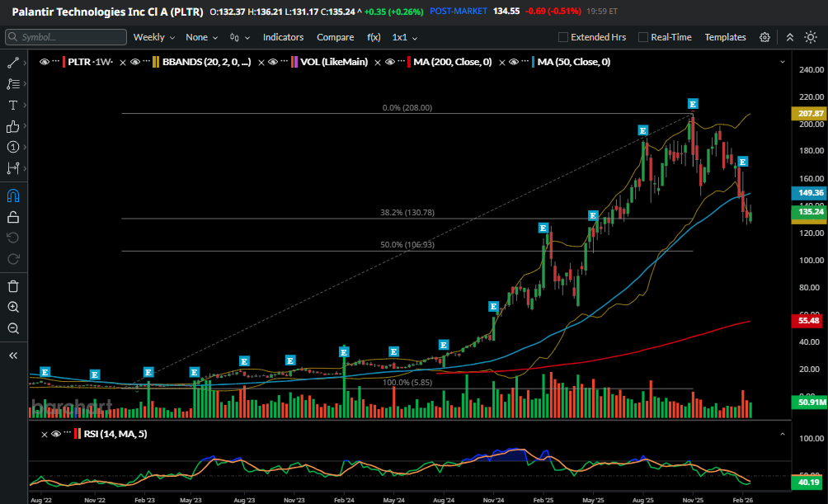
Task: Click the 0.0% (208.00) Fibonacci label
Action: [407, 108]
